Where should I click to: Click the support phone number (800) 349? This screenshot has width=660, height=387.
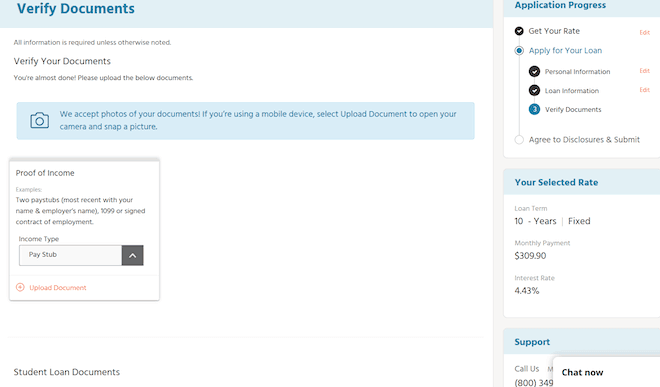click(534, 382)
